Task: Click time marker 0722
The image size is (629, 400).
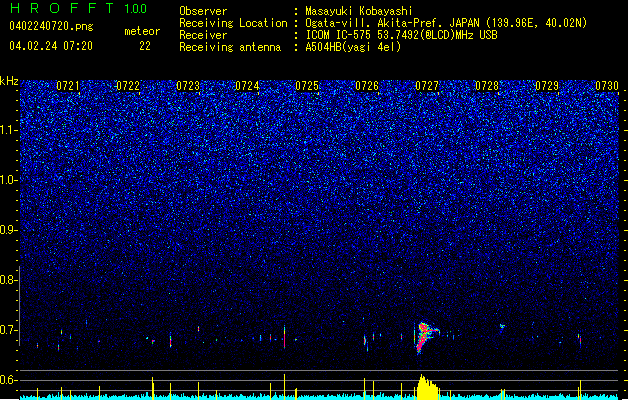Action: click(128, 86)
